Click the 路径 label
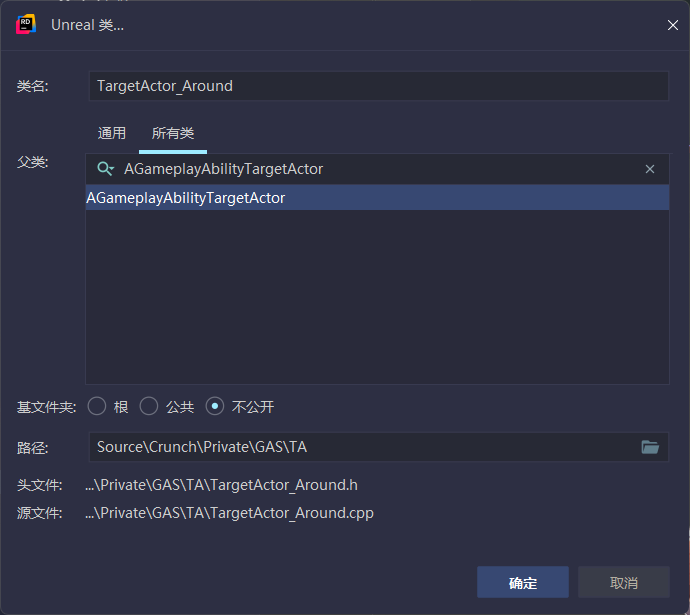The image size is (690, 615). 33,448
